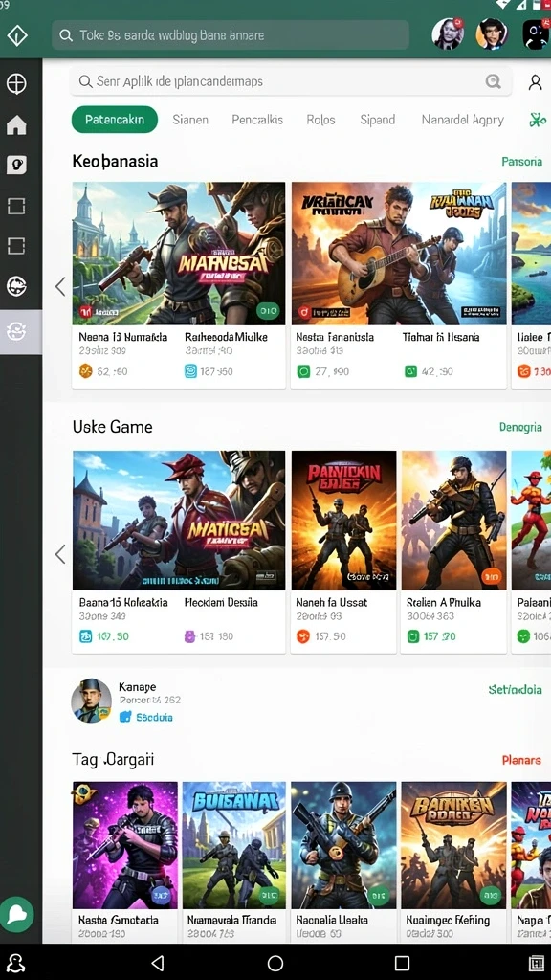The image size is (551, 980).
Task: Focus the top green search bar field
Action: point(230,35)
